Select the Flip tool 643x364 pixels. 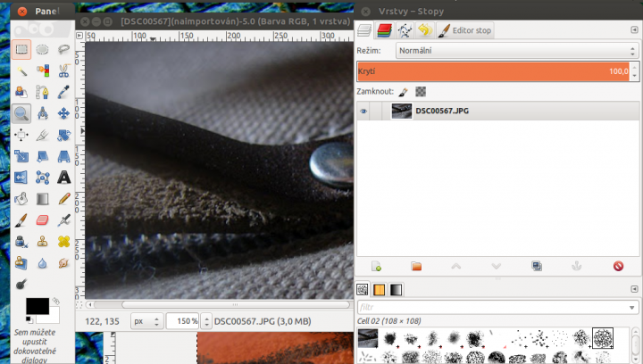tap(21, 178)
